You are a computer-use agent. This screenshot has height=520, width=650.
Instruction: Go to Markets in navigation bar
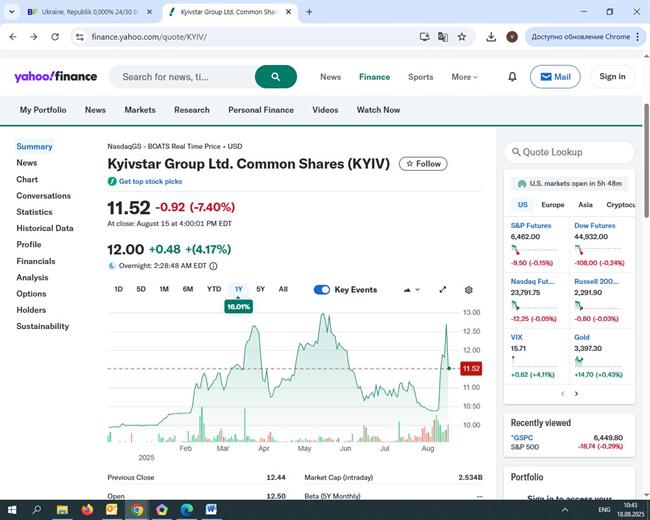click(140, 110)
